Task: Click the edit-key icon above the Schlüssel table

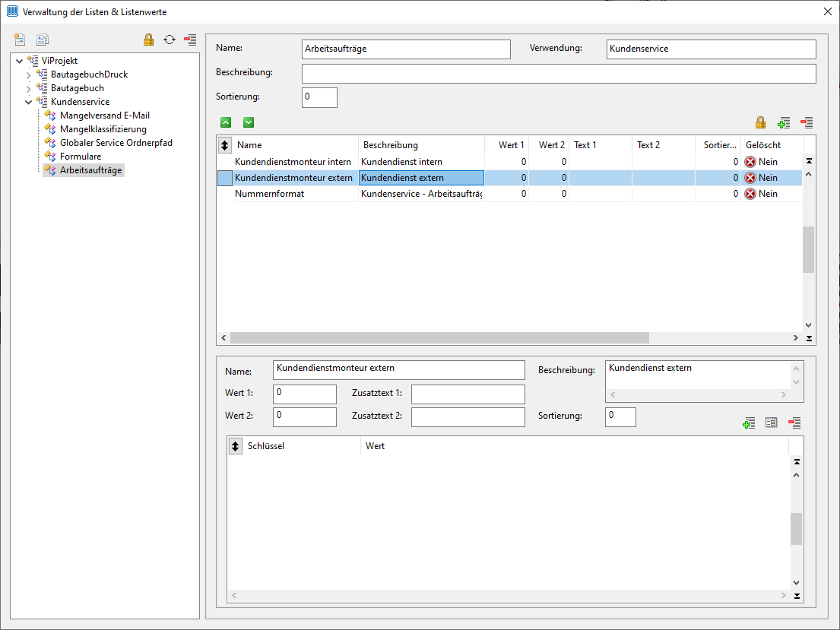Action: (x=772, y=423)
